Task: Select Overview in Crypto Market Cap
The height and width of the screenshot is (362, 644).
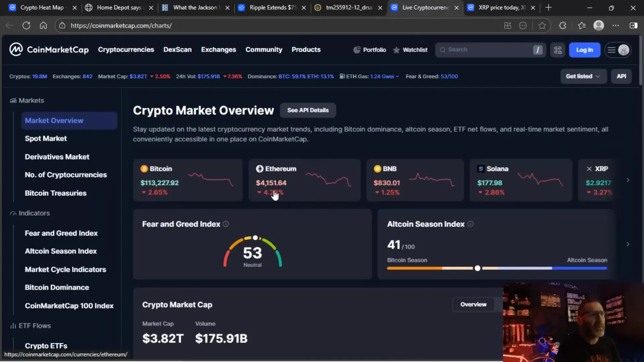Action: pyautogui.click(x=473, y=304)
